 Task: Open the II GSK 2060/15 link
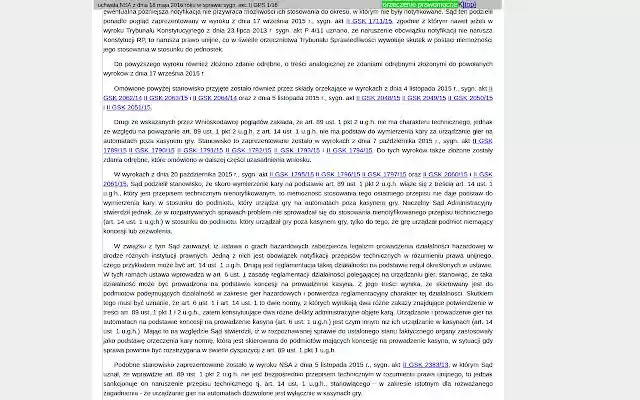pyautogui.click(x=445, y=174)
